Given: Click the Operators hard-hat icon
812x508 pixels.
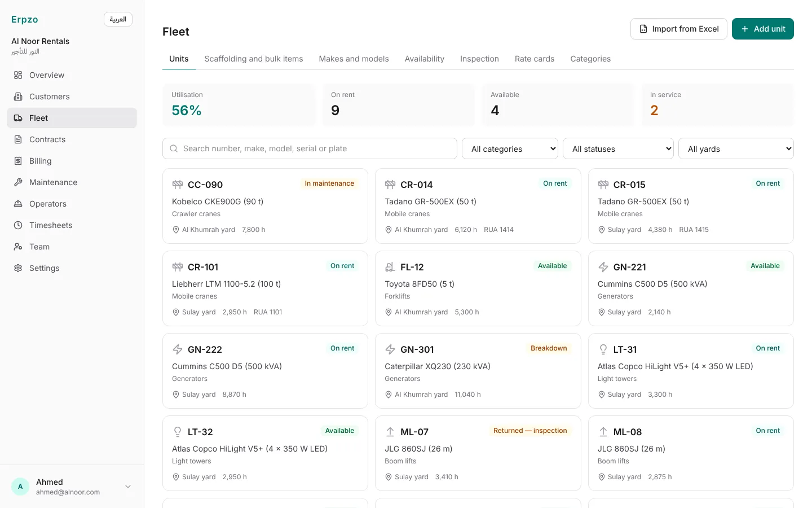Looking at the screenshot, I should point(18,204).
